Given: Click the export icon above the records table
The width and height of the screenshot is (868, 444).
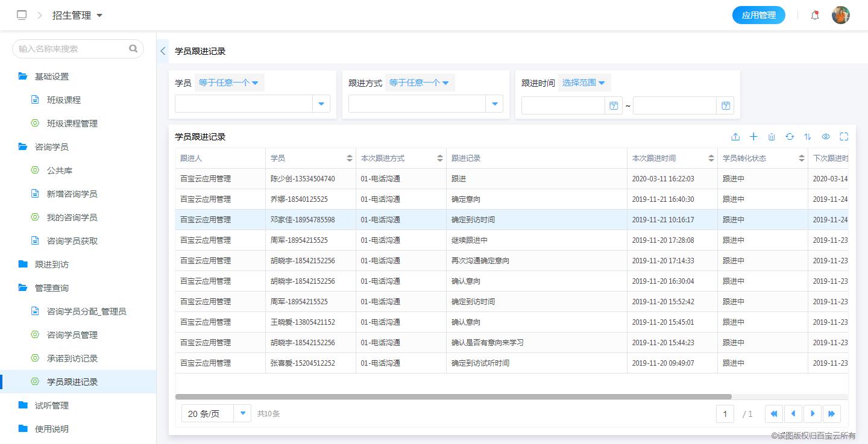Looking at the screenshot, I should click(735, 137).
